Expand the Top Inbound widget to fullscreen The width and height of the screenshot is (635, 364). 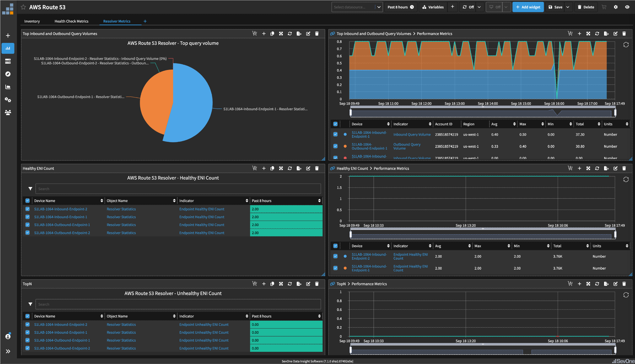281,33
